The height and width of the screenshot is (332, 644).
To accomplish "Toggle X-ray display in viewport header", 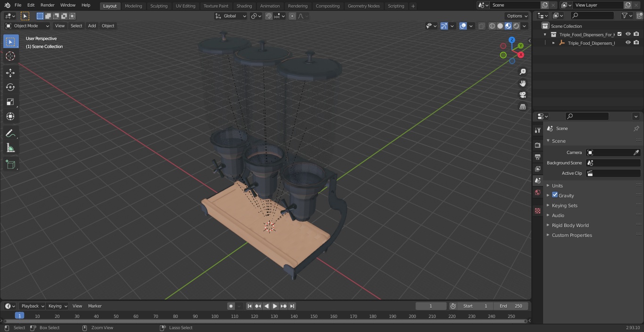I will pos(481,26).
